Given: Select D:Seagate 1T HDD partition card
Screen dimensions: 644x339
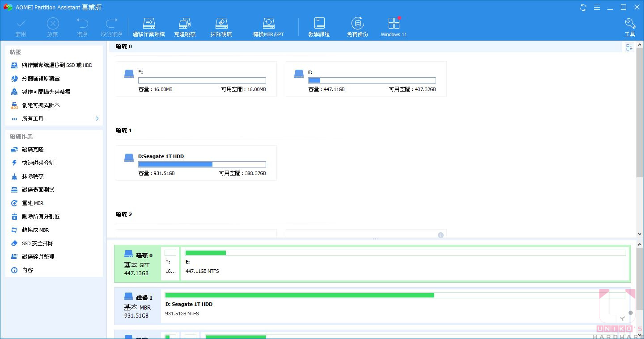Looking at the screenshot, I should click(x=196, y=163).
